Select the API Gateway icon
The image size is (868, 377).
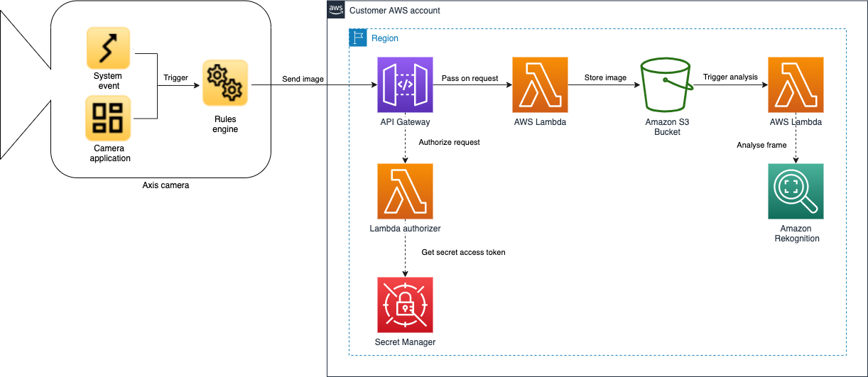(x=405, y=86)
